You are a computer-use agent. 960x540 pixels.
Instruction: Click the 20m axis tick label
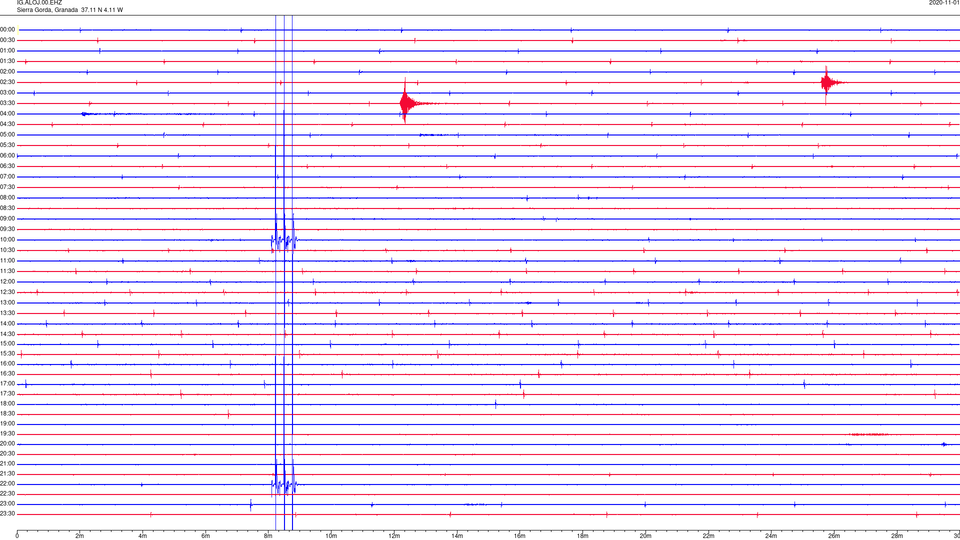coord(645,536)
